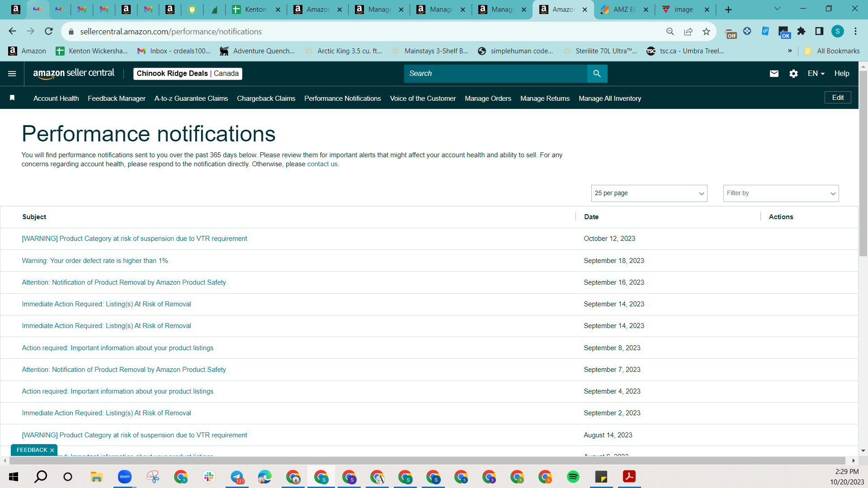Screen dimensions: 868x488
Task: Open the tab search dropdown arrow
Action: click(x=777, y=9)
